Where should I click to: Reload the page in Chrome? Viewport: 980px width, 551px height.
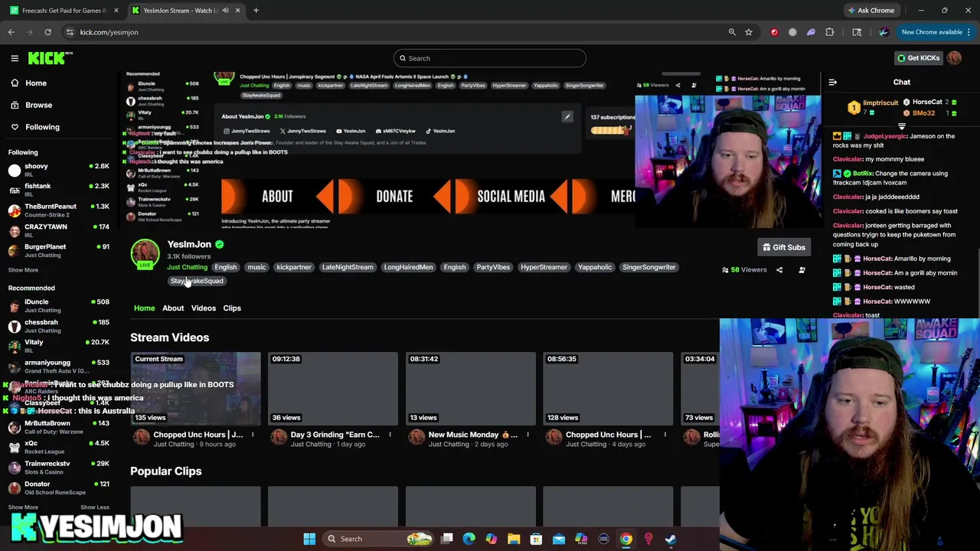[x=47, y=32]
